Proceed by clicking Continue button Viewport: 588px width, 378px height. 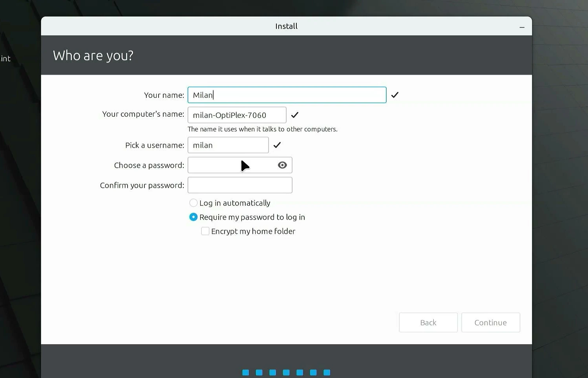pyautogui.click(x=491, y=323)
